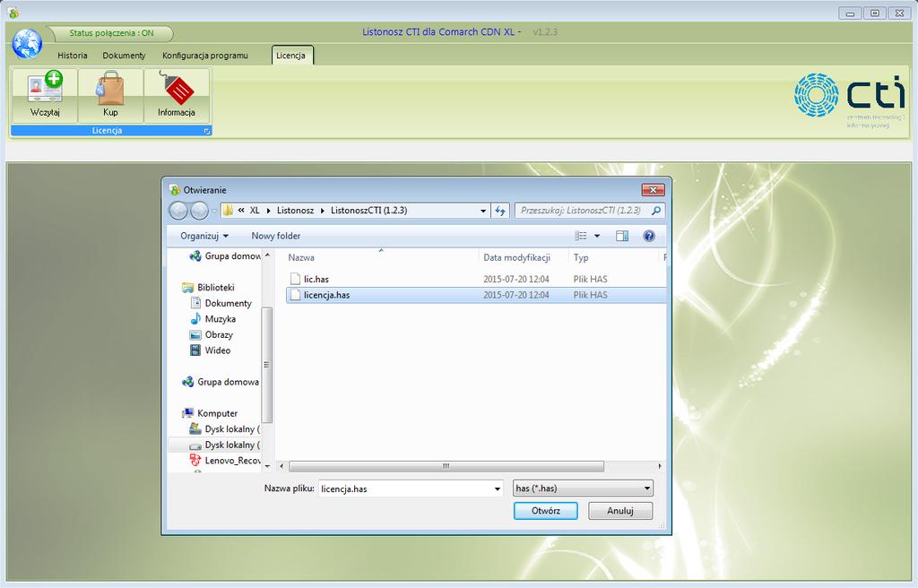Screen dimensions: 918x588
Task: Expand the address bar path dropdown
Action: point(483,211)
